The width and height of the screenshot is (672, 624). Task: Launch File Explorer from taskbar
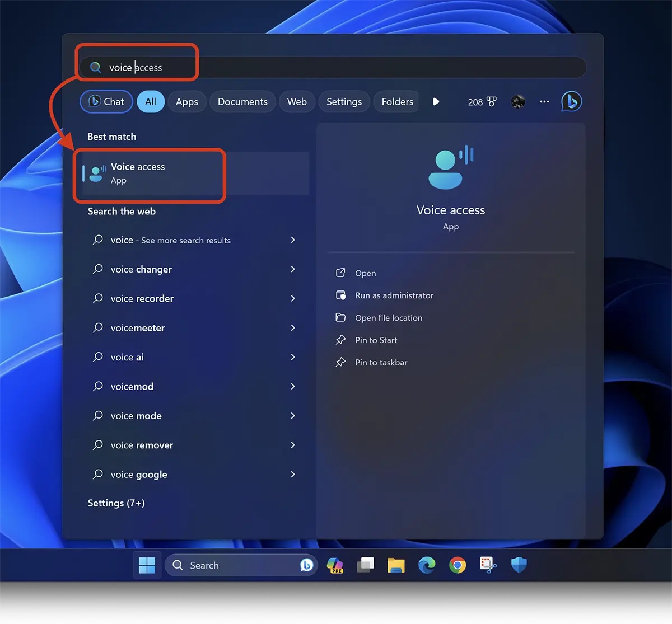click(396, 565)
